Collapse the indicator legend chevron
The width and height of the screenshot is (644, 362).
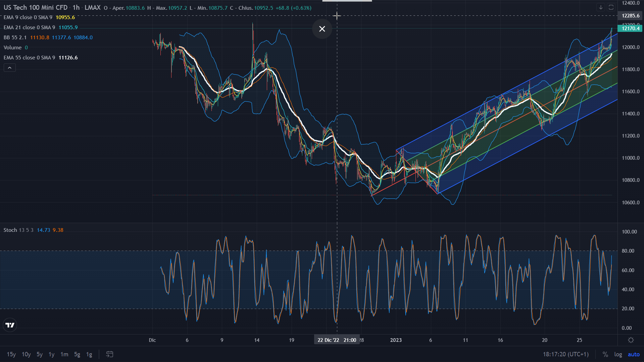click(10, 68)
